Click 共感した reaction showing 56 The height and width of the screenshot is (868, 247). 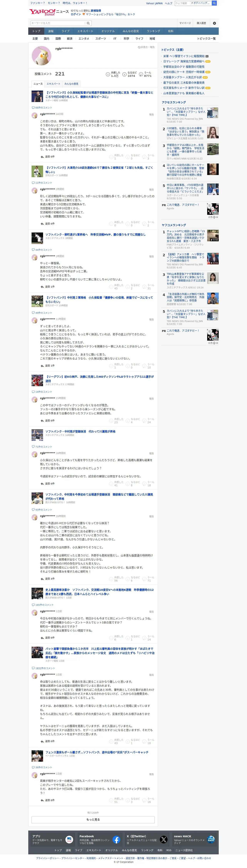(116, 579)
